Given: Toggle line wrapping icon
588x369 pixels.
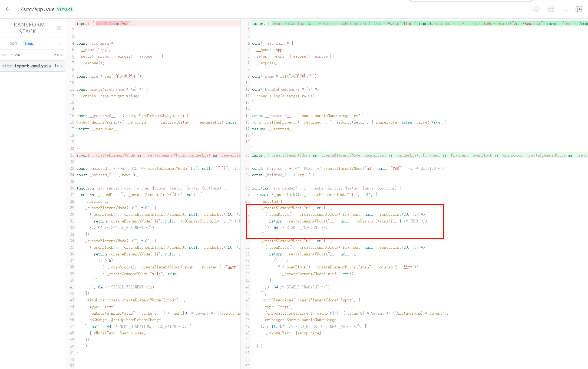Looking at the screenshot, I should pos(565,9).
